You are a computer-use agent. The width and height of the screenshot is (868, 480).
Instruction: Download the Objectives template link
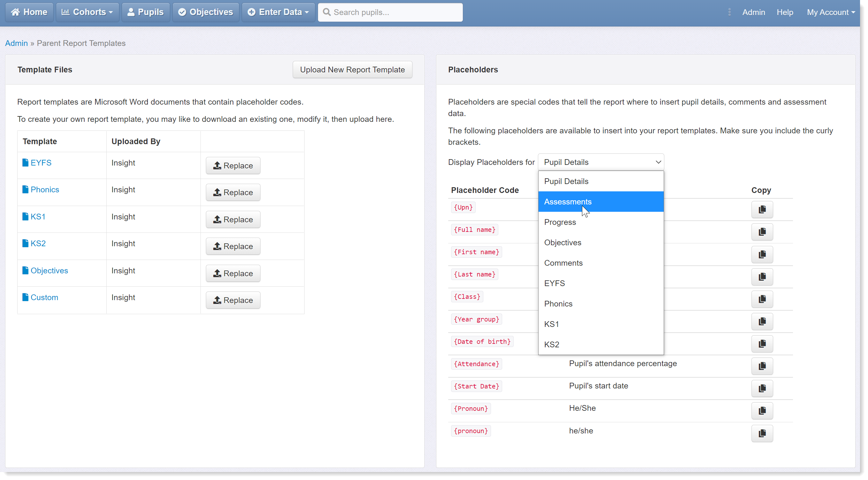point(49,271)
